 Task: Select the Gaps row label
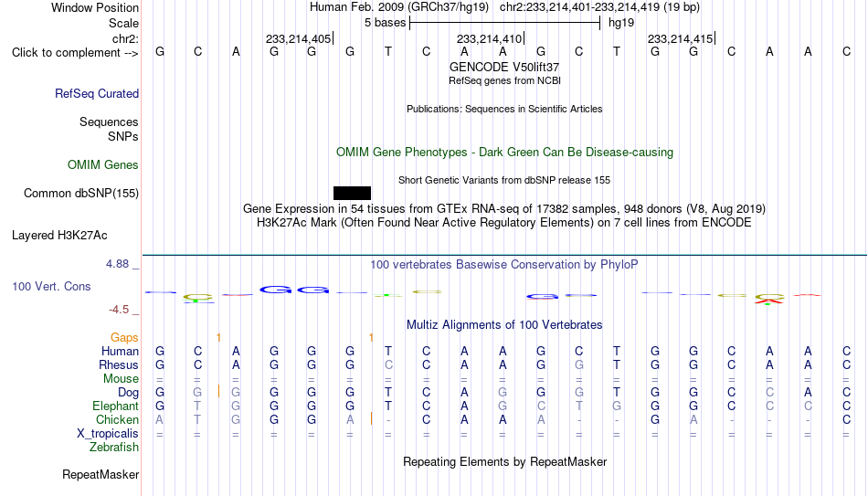pyautogui.click(x=124, y=337)
